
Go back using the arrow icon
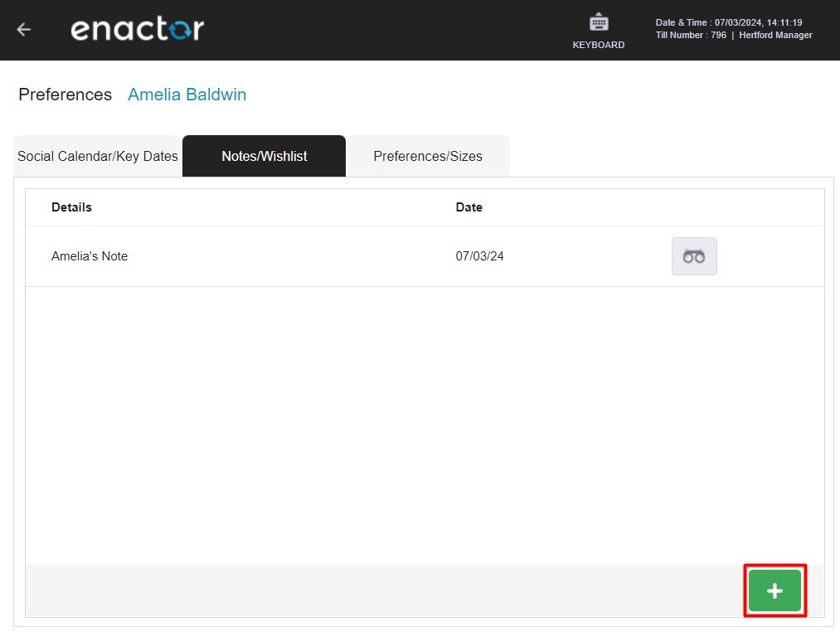pyautogui.click(x=23, y=29)
